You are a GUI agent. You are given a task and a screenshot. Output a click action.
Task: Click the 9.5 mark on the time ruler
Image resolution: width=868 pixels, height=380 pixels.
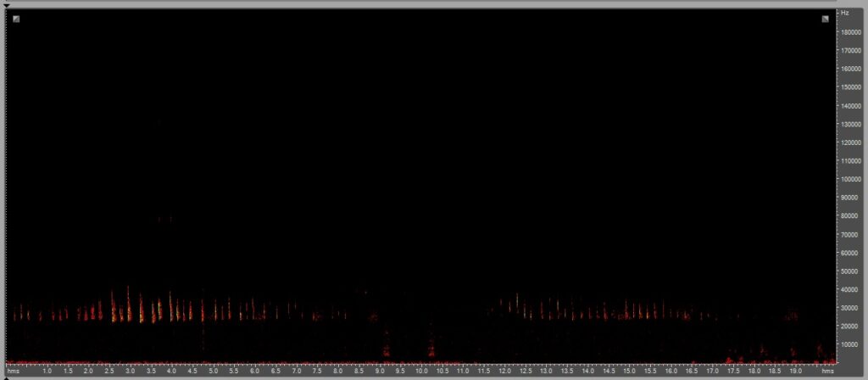pos(400,371)
